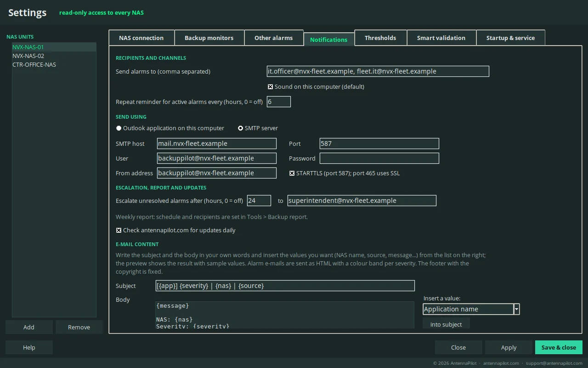The width and height of the screenshot is (588, 368).
Task: Focus the SMTP User field
Action: (217, 158)
